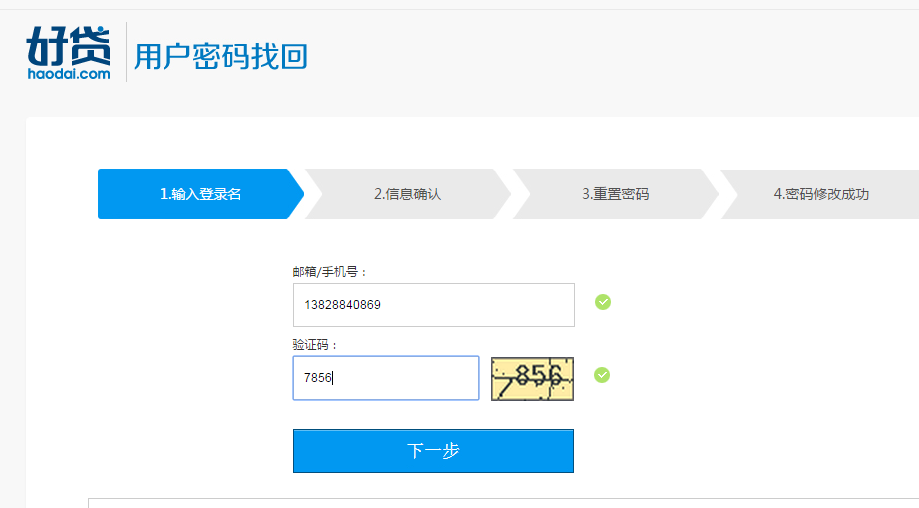Click the blue 下一步 button
This screenshot has width=919, height=508.
coord(434,451)
